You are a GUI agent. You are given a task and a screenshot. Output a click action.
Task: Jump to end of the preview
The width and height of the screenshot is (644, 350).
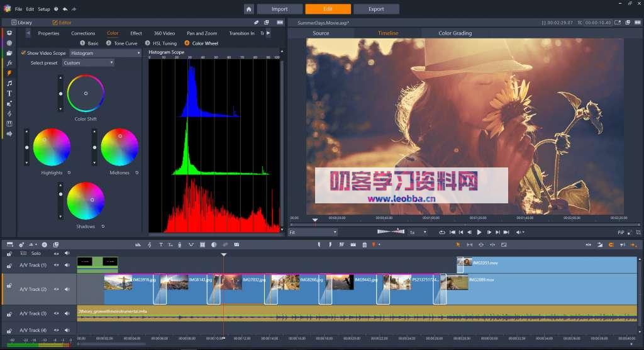point(506,232)
